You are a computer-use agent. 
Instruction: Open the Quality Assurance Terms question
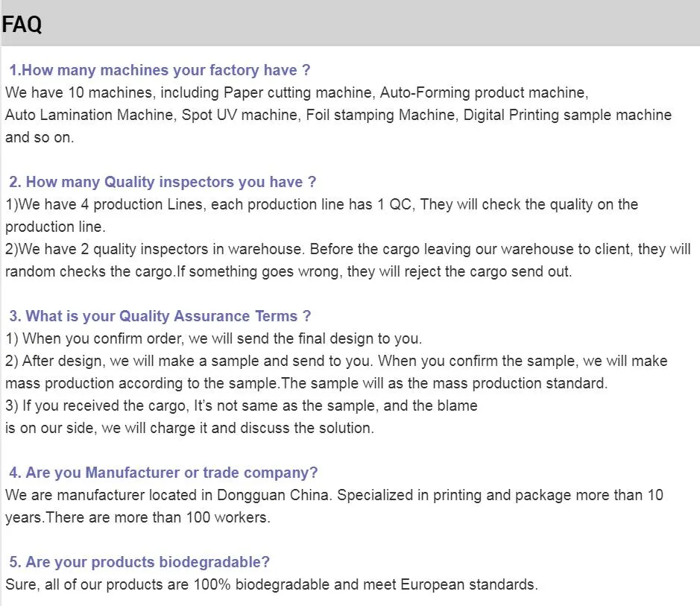(x=160, y=316)
